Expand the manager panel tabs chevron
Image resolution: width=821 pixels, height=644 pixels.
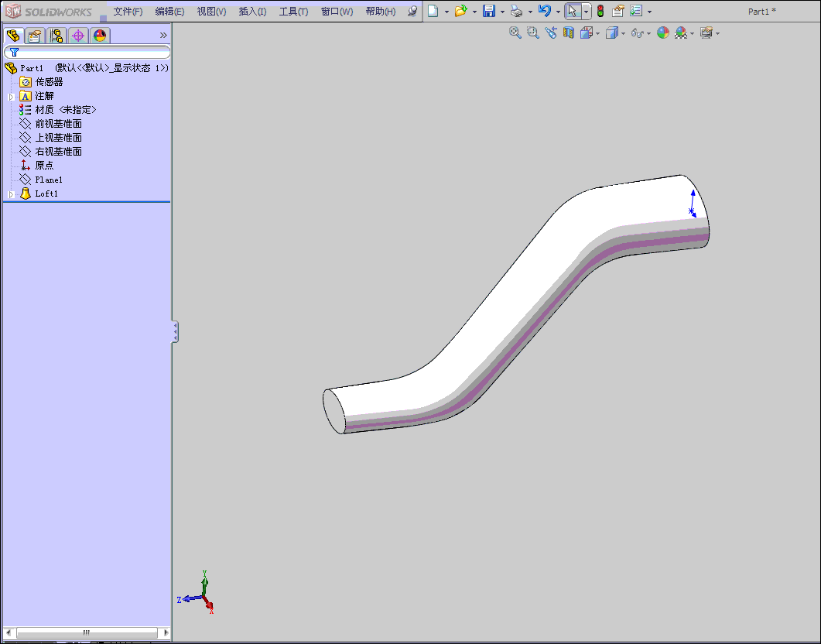click(x=163, y=35)
